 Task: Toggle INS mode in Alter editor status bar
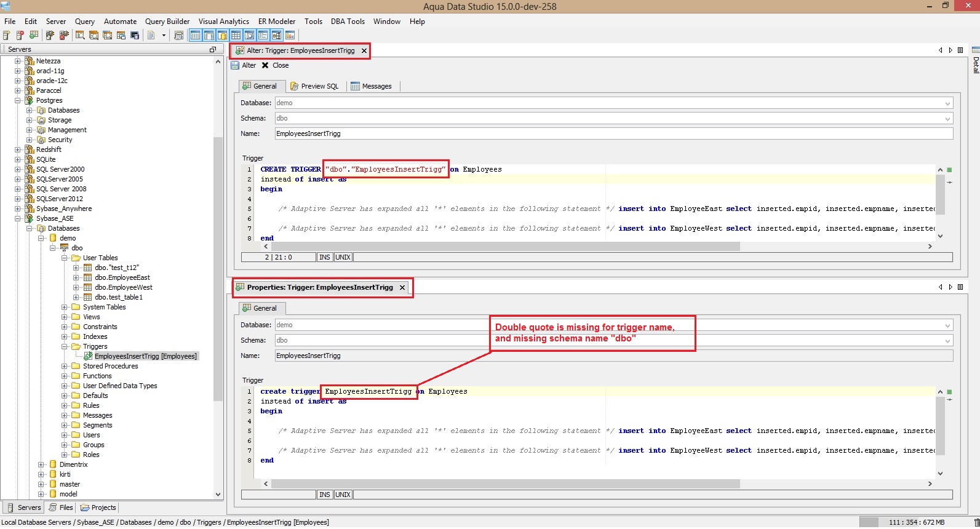[x=325, y=257]
